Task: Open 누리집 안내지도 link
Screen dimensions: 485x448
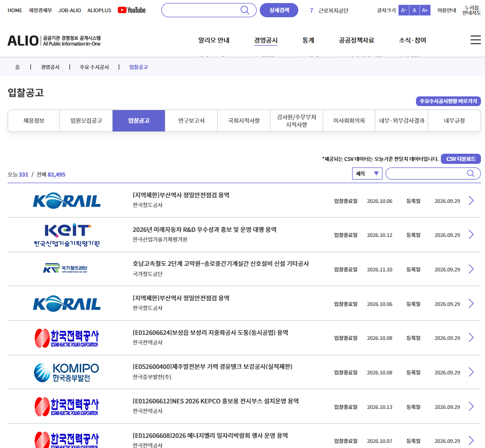Action: 471,10
